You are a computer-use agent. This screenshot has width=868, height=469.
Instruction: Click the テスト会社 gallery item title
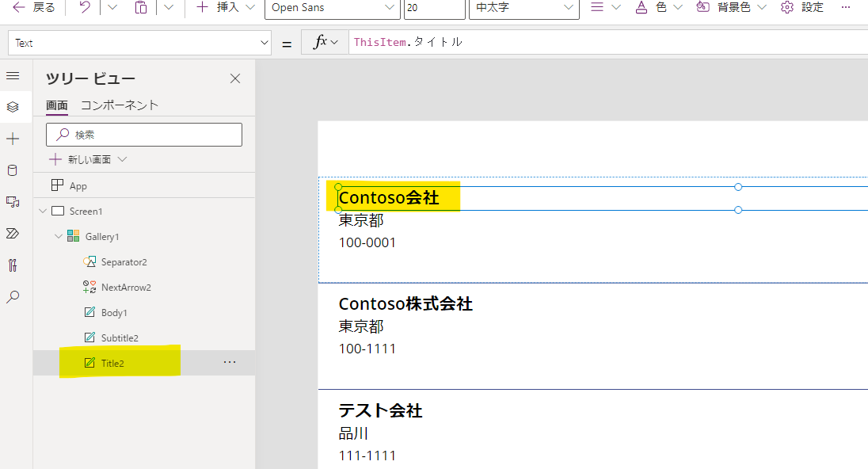(381, 410)
